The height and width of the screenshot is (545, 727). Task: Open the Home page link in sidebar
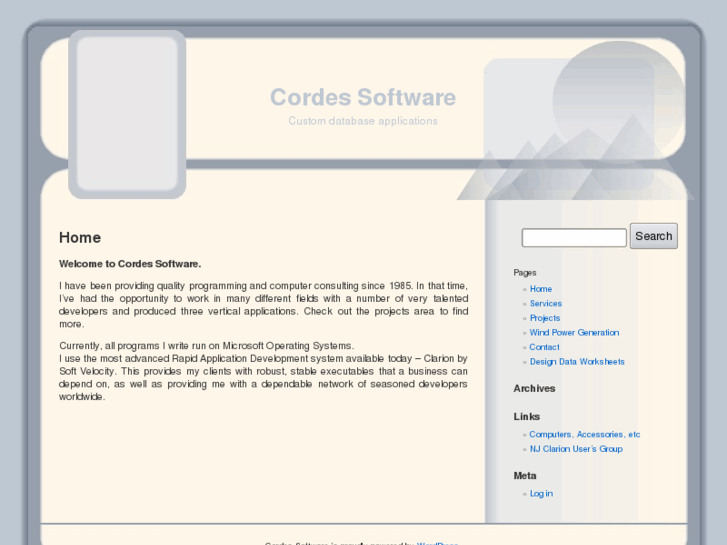[541, 289]
